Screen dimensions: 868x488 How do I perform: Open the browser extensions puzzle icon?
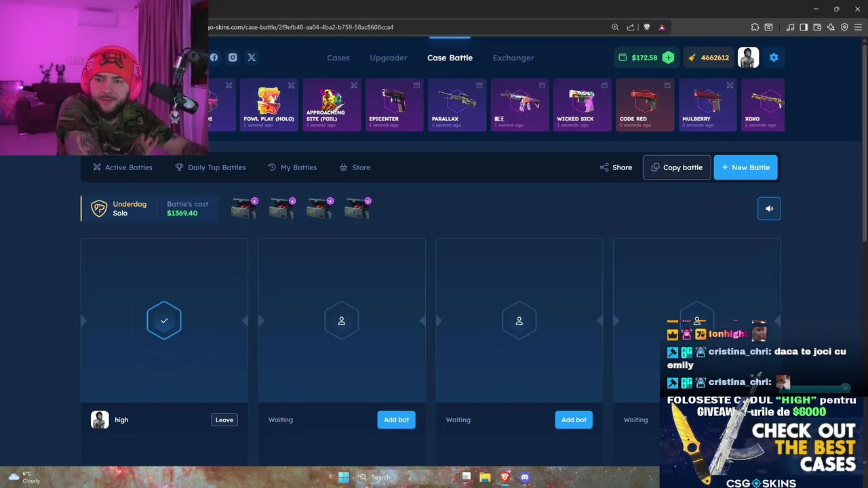tap(755, 27)
